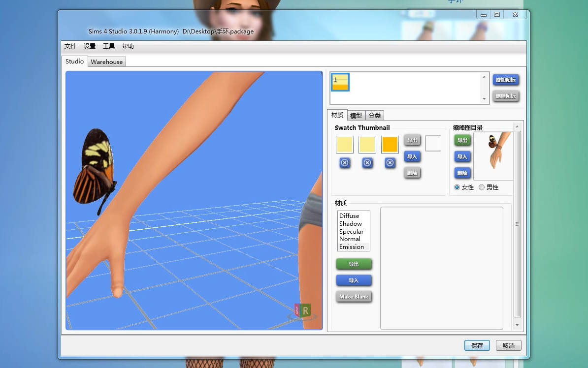Click the swatch list up scroll arrow

click(x=484, y=77)
